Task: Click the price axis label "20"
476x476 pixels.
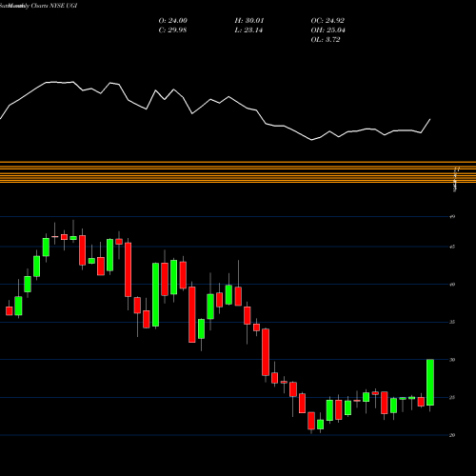Action: (x=452, y=435)
